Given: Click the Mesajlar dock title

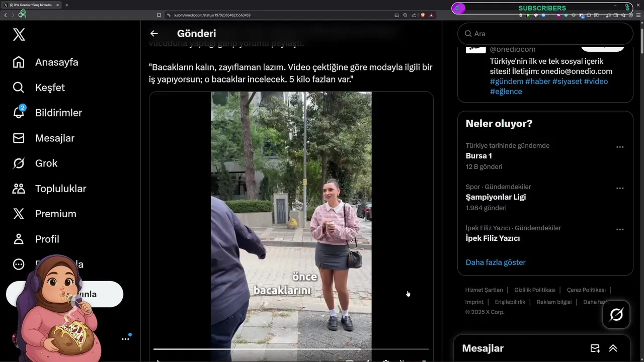Looking at the screenshot, I should coord(483,348).
